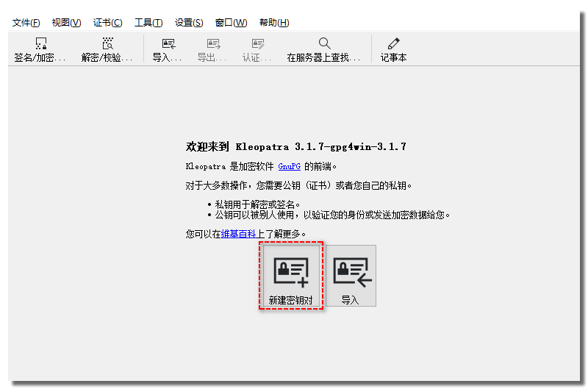Open the 视图(V) menu
Screen dimensions: 588x389
pyautogui.click(x=66, y=23)
